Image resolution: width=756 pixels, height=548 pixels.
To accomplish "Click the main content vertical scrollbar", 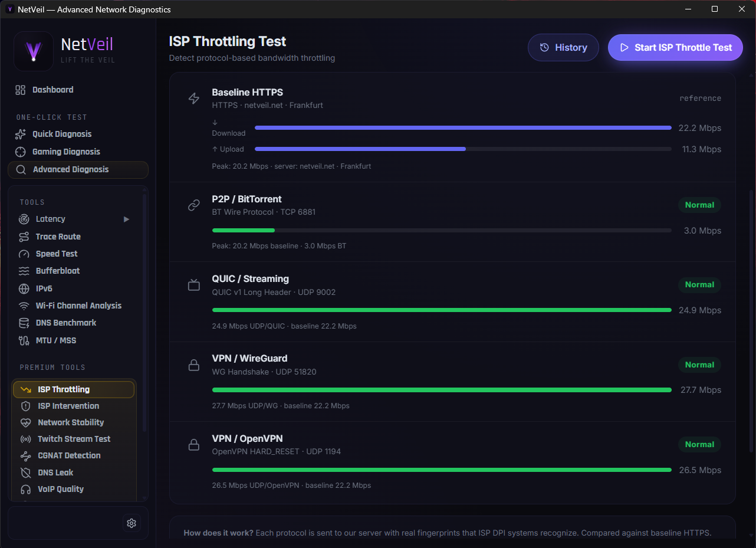I will point(751,321).
